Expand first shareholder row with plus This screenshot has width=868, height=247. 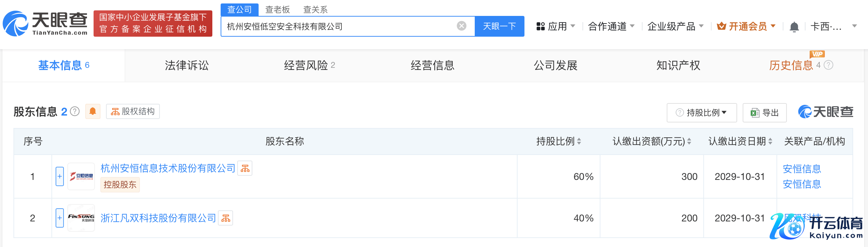click(x=60, y=176)
